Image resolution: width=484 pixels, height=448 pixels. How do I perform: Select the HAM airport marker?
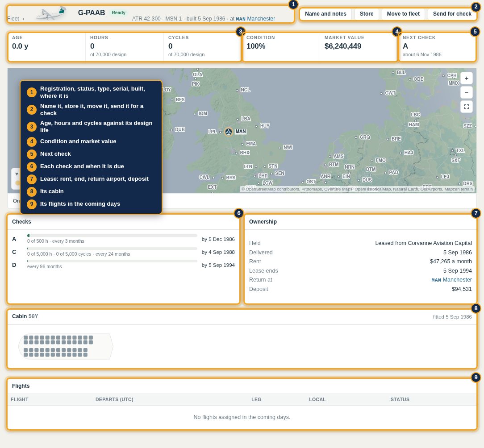[x=405, y=125]
